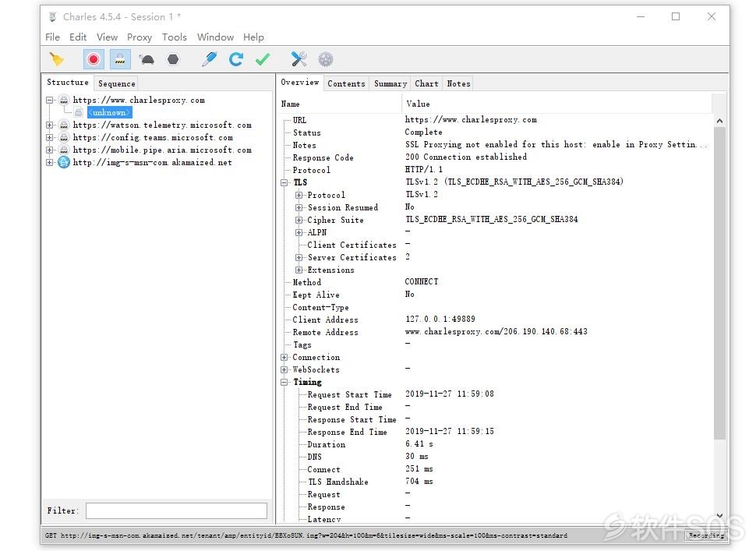Collapse the TLS section
The height and width of the screenshot is (551, 756).
point(284,182)
